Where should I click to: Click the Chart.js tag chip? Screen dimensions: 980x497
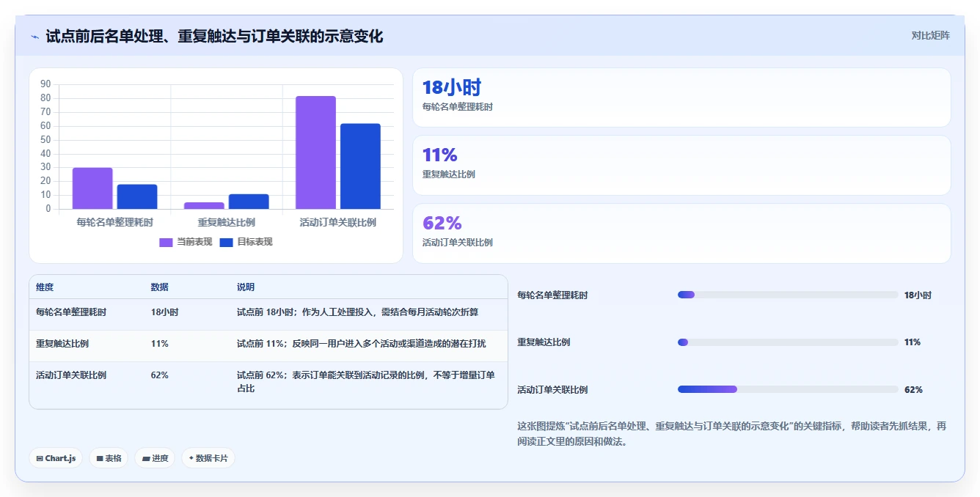tap(56, 458)
